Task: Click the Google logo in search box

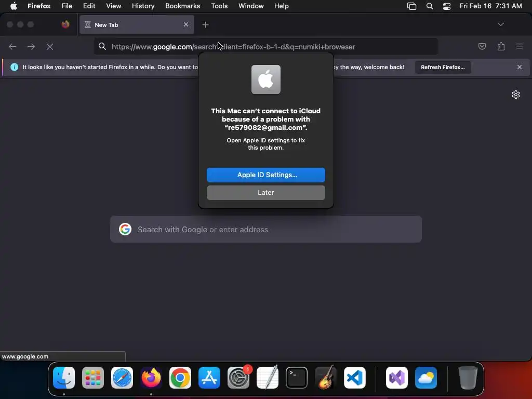Action: coord(125,229)
